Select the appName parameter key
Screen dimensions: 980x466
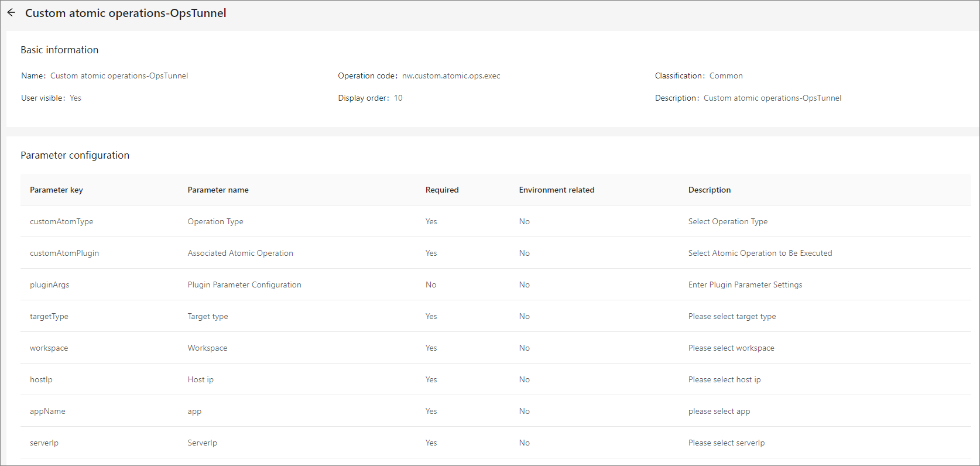pos(47,411)
